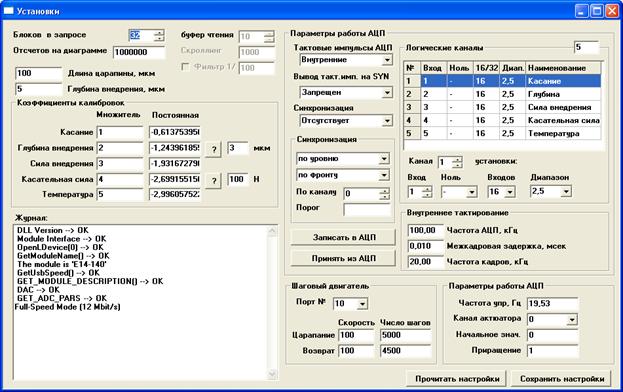The height and width of the screenshot is (392, 623).
Task: Click the Принять из АЦП button
Action: pyautogui.click(x=344, y=259)
